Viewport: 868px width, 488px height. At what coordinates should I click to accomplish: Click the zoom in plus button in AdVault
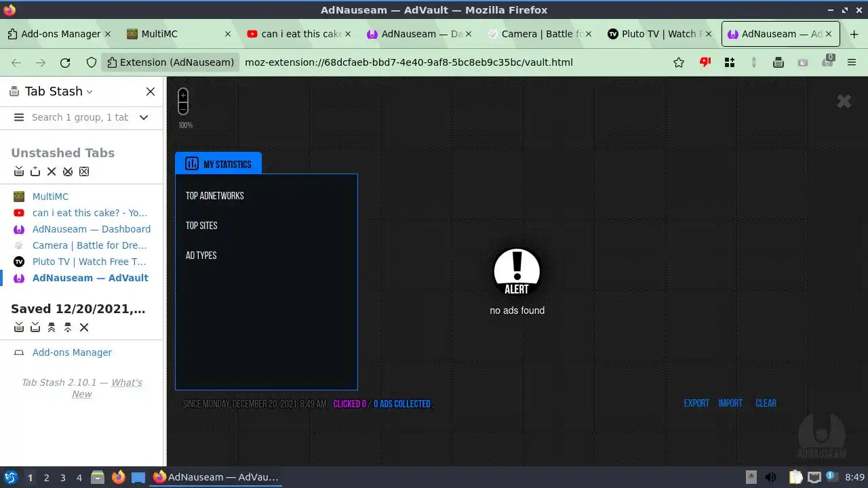[183, 95]
